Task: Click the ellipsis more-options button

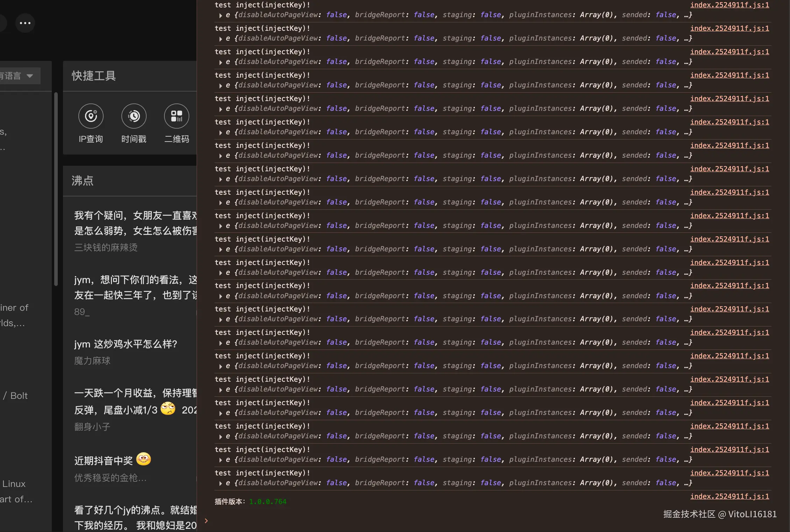Action: pyautogui.click(x=25, y=22)
